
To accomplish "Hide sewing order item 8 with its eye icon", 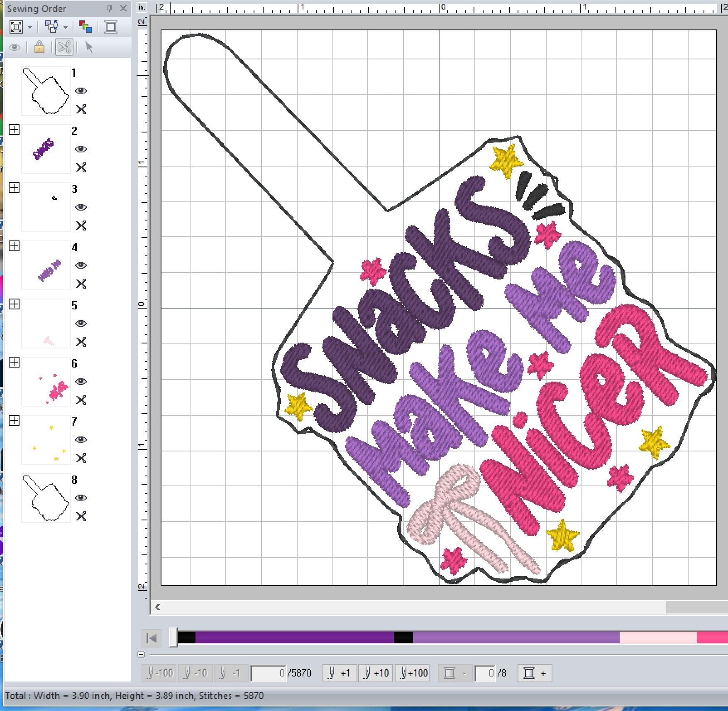I will coord(81,498).
